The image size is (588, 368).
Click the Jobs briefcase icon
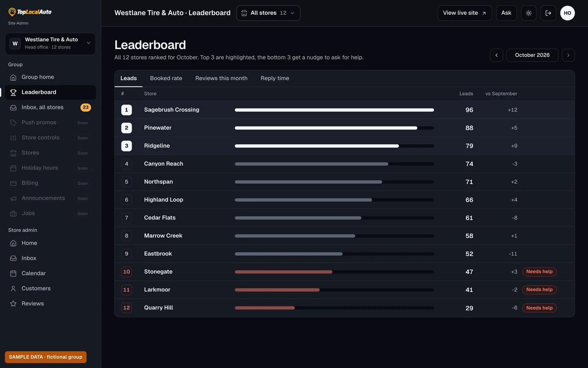13,213
